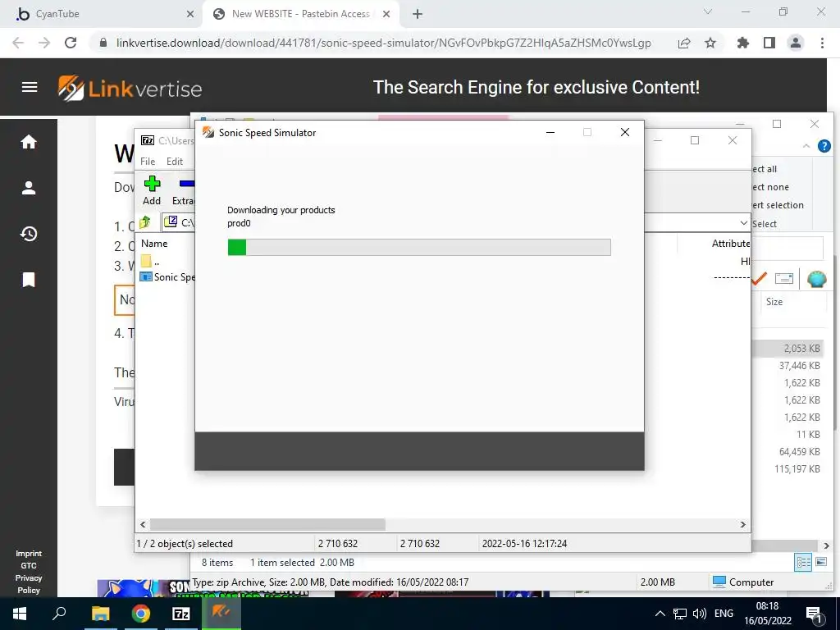
Task: Close the CyanTube tab
Action: [190, 15]
